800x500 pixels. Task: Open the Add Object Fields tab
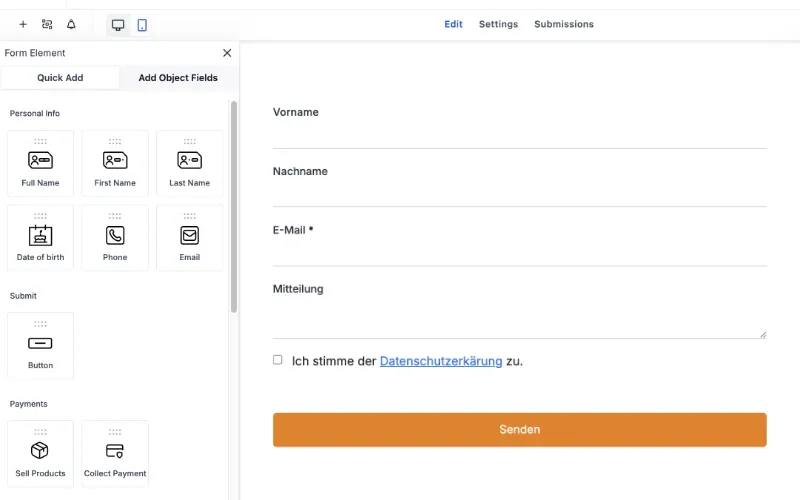pyautogui.click(x=178, y=78)
